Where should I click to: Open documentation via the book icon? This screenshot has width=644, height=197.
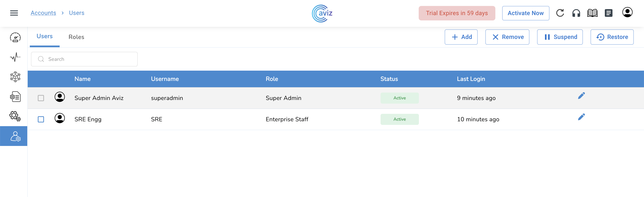(x=592, y=13)
